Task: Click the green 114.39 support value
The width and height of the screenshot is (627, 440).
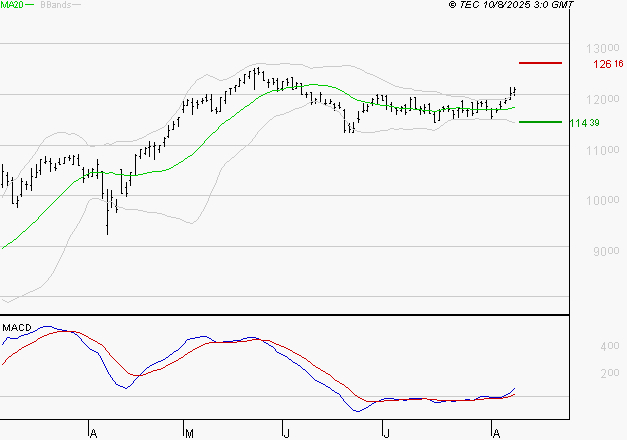Action: coord(585,123)
